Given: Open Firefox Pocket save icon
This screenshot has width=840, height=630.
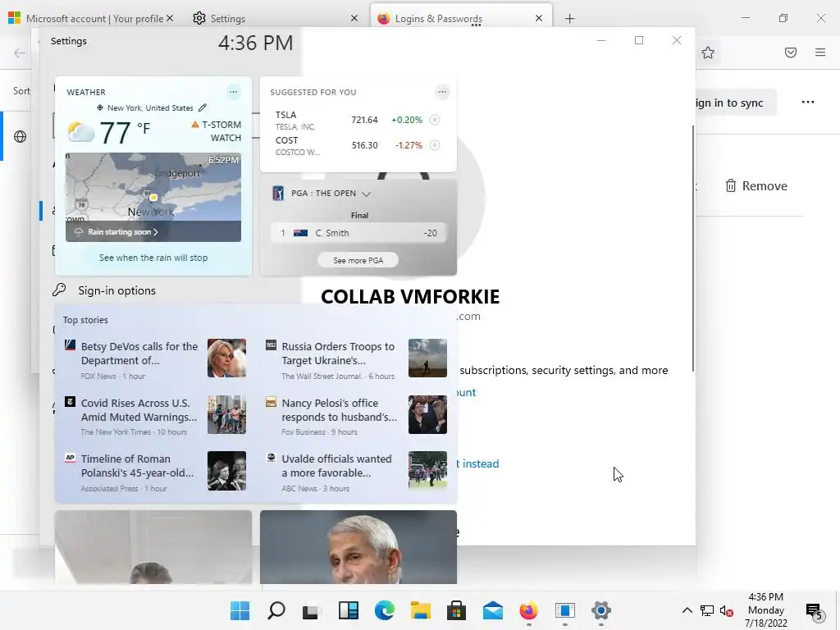Looking at the screenshot, I should 791,52.
